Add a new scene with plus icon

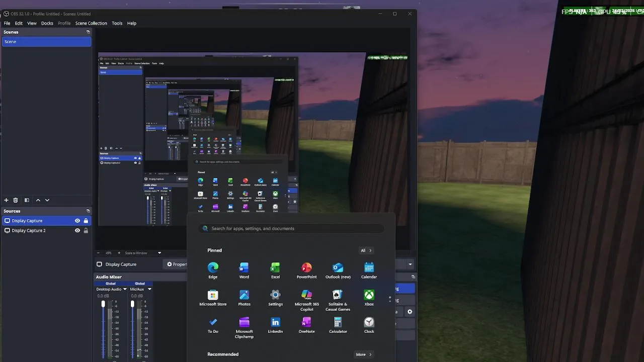pos(6,200)
